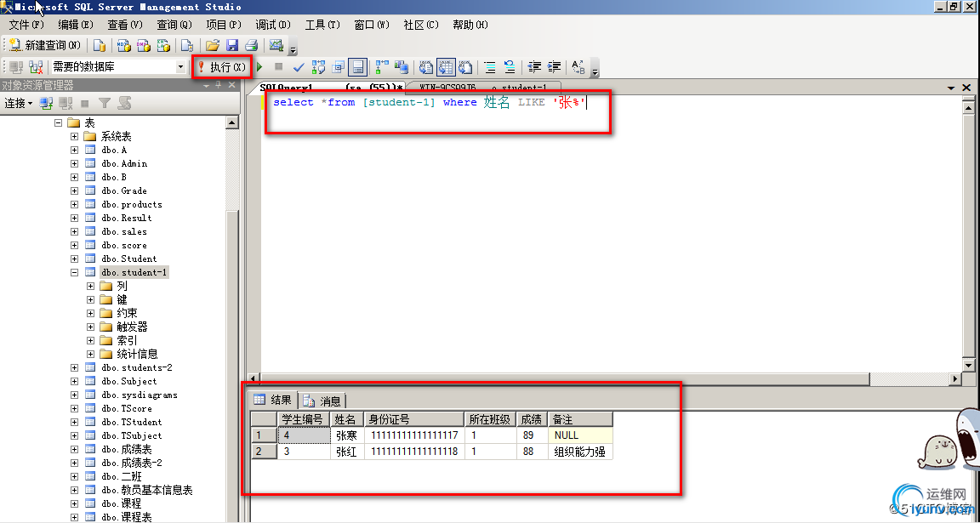This screenshot has width=980, height=523.
Task: Click the New Query (新建查询) button
Action: (45, 45)
